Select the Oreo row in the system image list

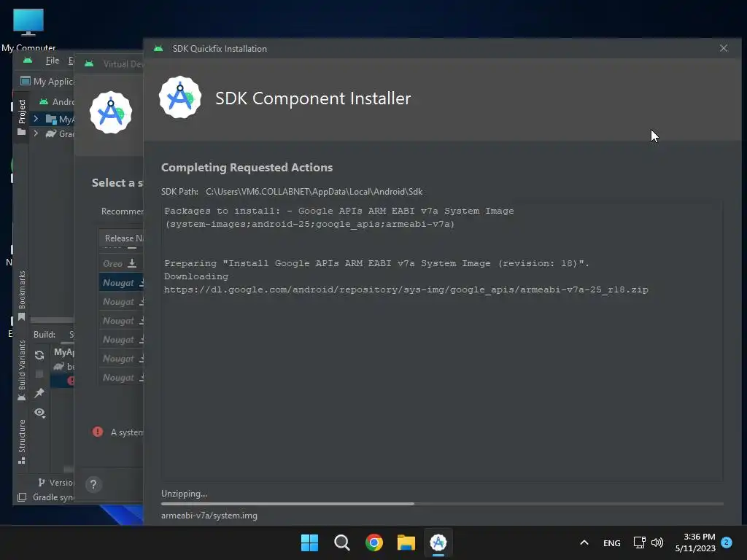click(121, 263)
